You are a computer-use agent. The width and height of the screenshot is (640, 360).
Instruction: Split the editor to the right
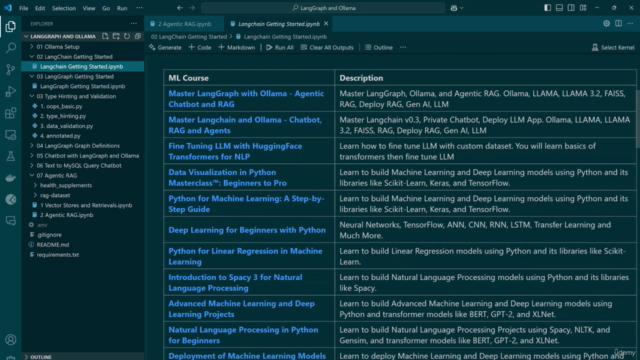coord(618,24)
